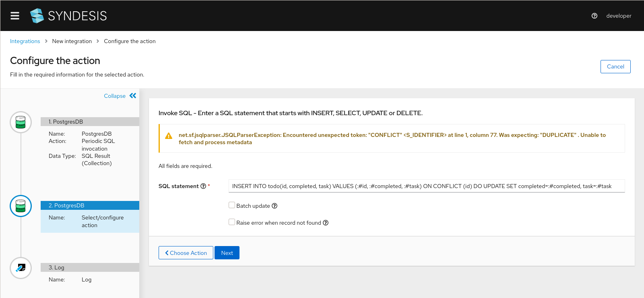Go to Integrations breadcrumb link

[25, 41]
